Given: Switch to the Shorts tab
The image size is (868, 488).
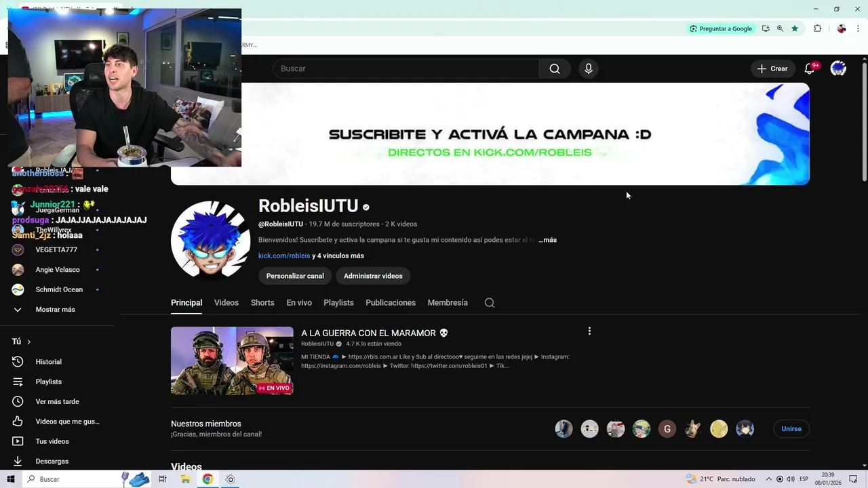Looking at the screenshot, I should tap(262, 303).
